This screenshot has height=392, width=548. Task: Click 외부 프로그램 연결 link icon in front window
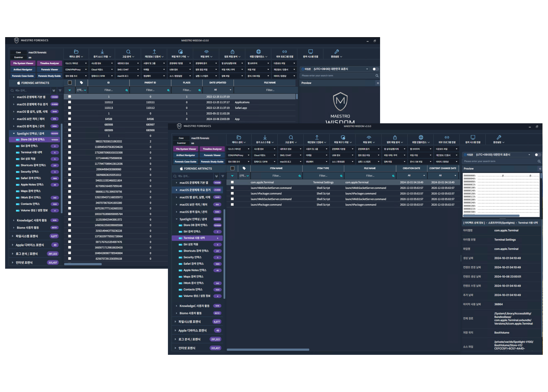pyautogui.click(x=447, y=137)
